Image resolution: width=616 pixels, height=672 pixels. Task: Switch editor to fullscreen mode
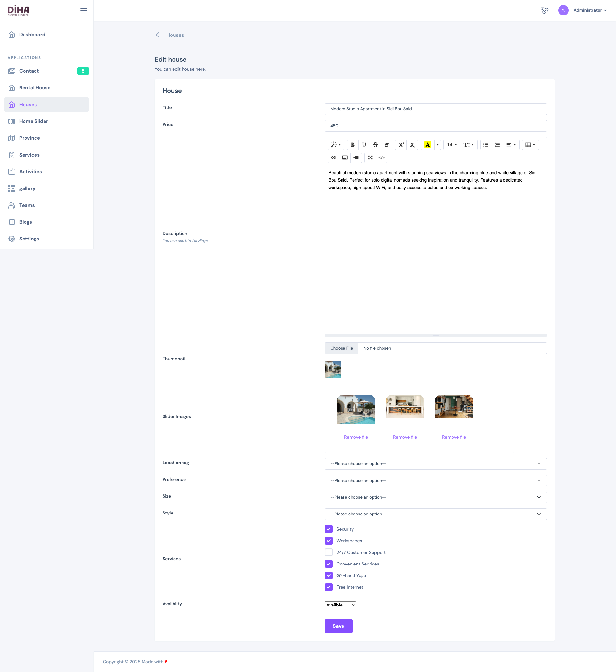click(x=370, y=158)
